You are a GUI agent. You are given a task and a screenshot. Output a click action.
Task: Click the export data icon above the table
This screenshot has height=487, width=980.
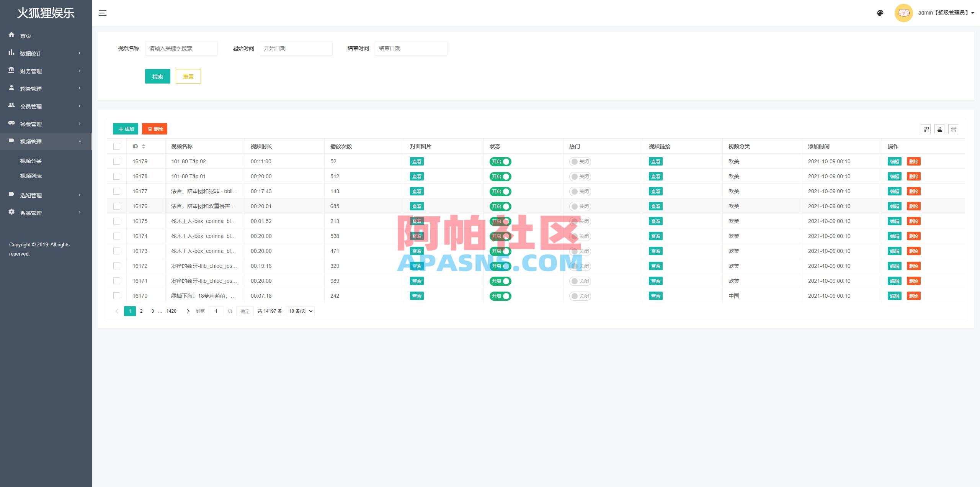point(940,129)
